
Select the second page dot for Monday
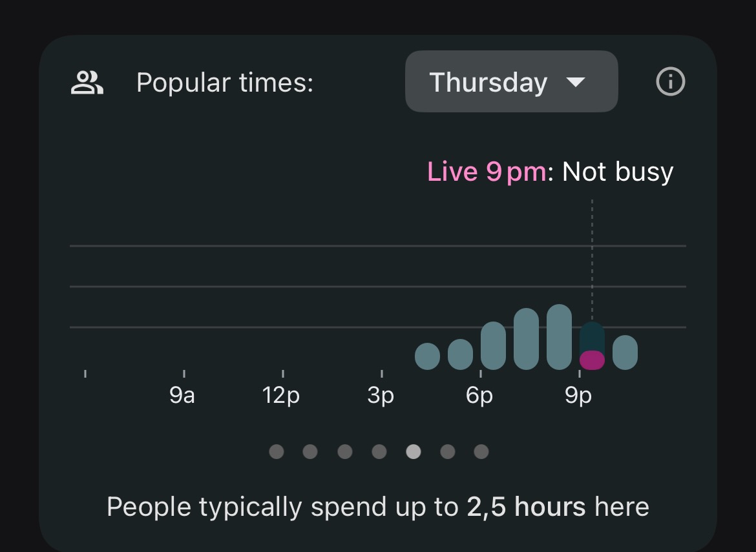coord(310,451)
